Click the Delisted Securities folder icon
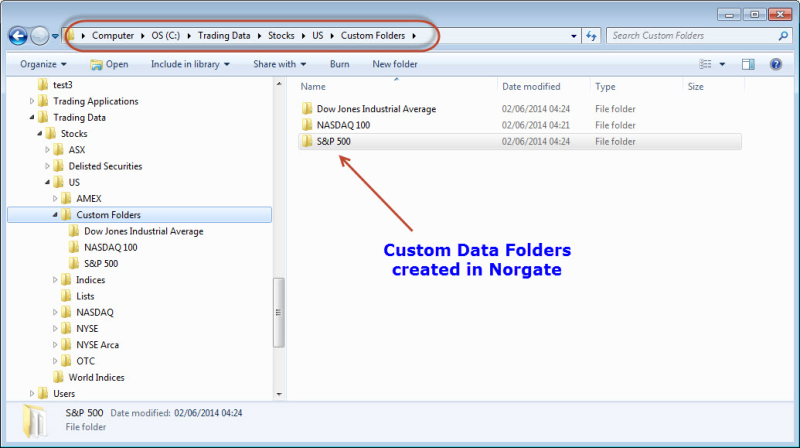This screenshot has width=800, height=448. [x=59, y=166]
